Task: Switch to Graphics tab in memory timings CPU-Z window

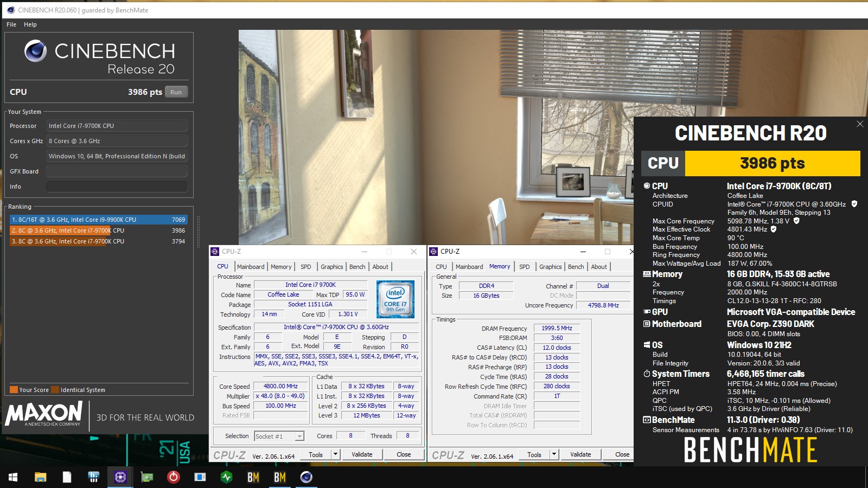Action: click(x=550, y=267)
